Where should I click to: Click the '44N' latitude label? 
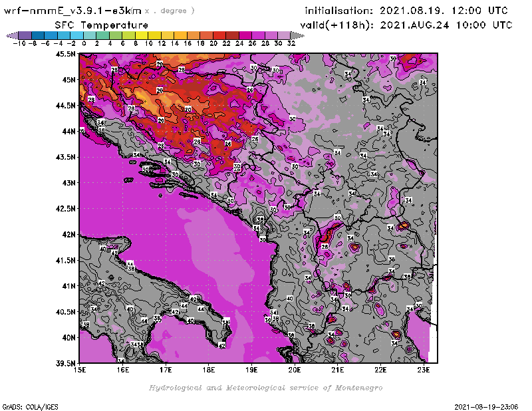[69, 131]
